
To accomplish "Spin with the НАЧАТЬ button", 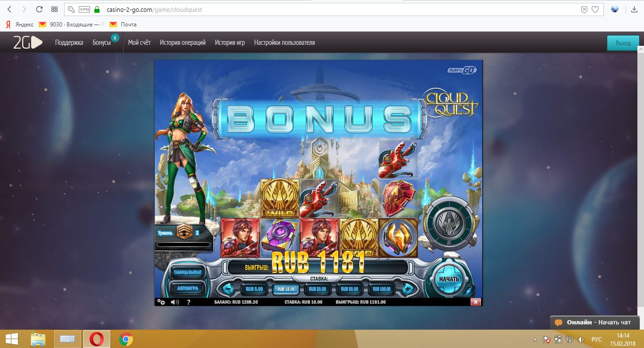I will [449, 279].
